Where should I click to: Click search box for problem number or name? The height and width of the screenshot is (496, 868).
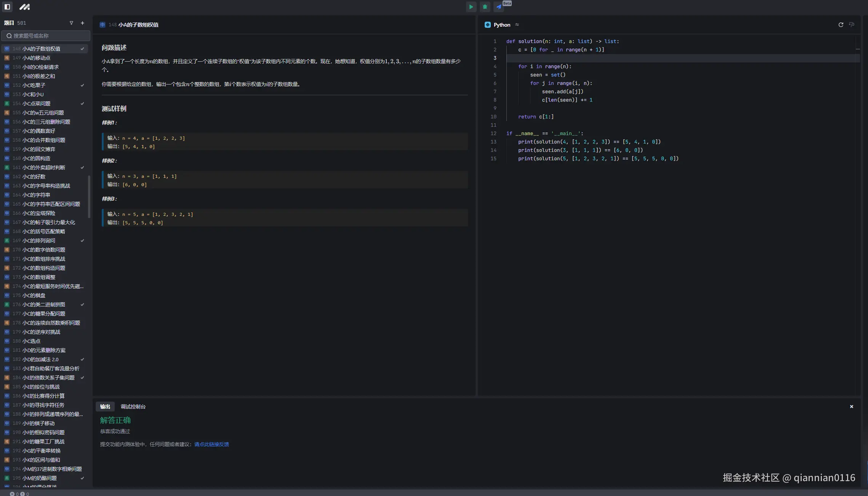click(x=46, y=36)
